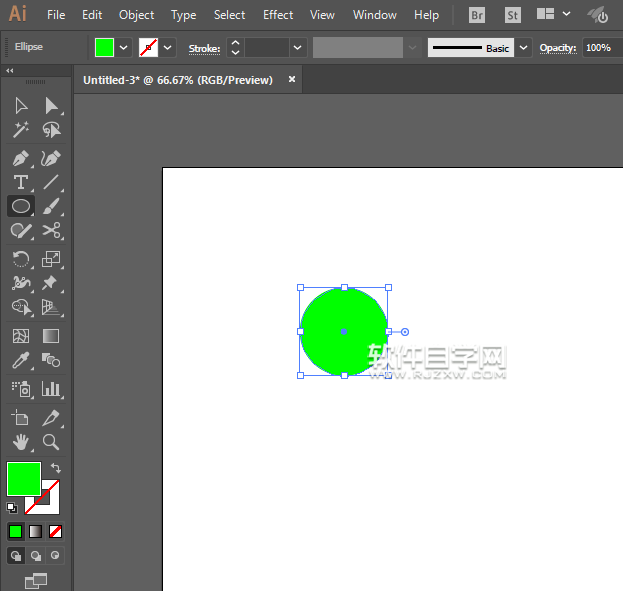Open the Basic brush definition dropdown
The image size is (623, 591).
[524, 47]
